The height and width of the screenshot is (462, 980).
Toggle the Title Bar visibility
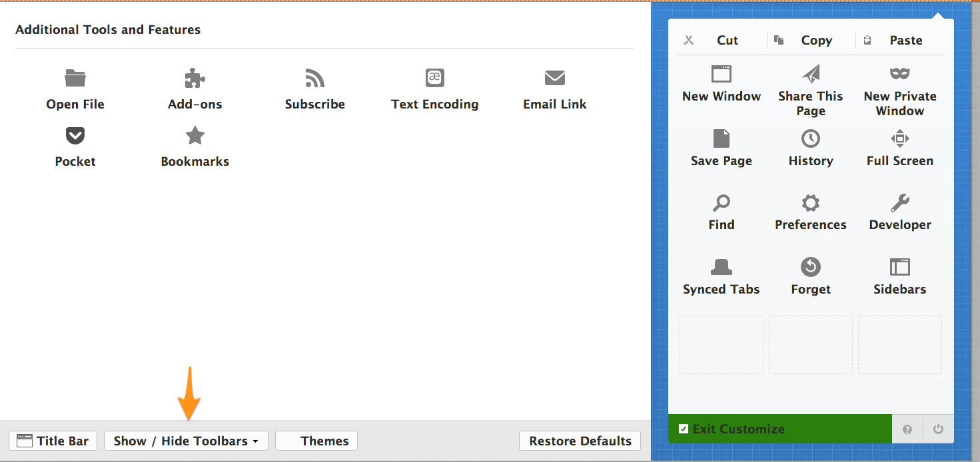click(53, 441)
